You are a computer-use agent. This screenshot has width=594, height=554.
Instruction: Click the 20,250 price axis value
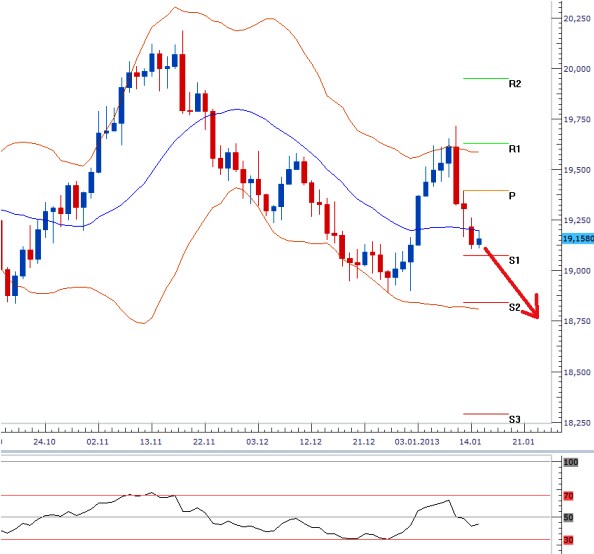[577, 18]
